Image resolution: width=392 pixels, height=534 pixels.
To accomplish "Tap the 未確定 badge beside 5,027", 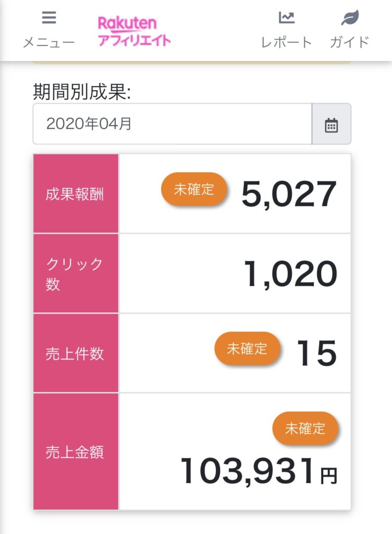I will point(194,189).
